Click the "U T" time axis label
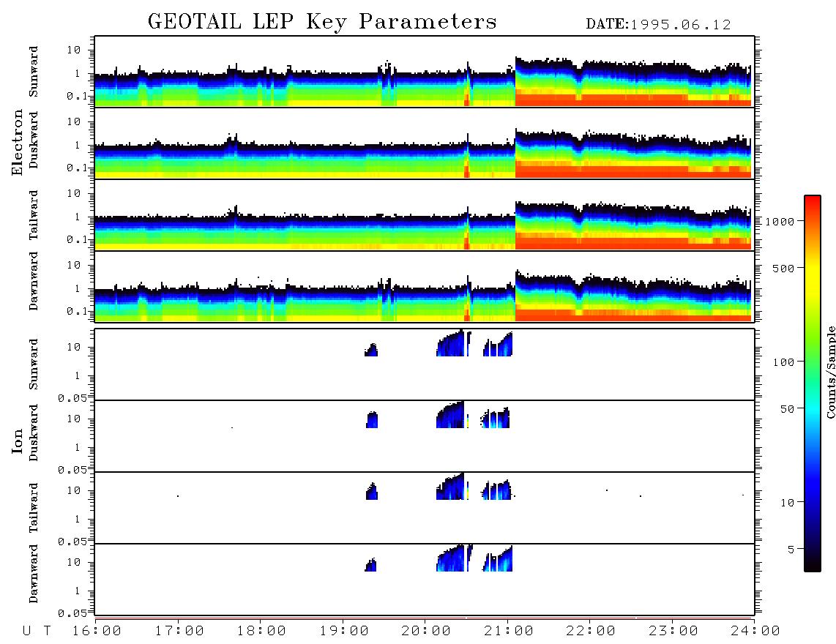Viewport: 836px width, 644px height. tap(37, 632)
